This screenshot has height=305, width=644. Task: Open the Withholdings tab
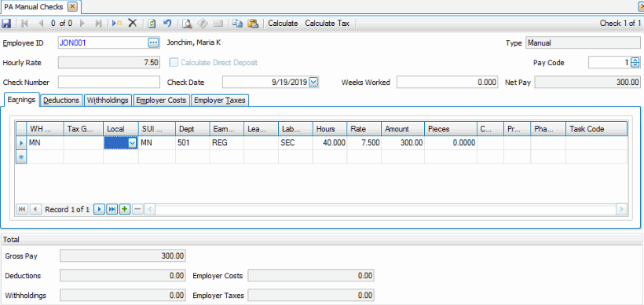(x=108, y=101)
